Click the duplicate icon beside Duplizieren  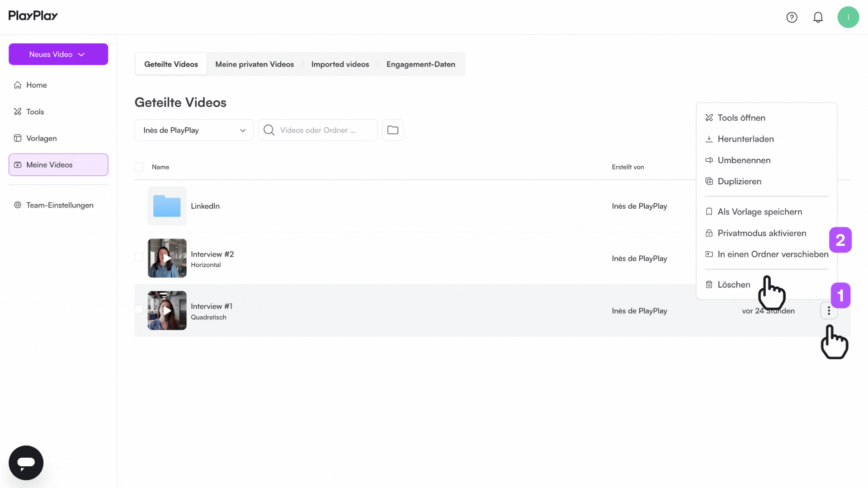[709, 181]
